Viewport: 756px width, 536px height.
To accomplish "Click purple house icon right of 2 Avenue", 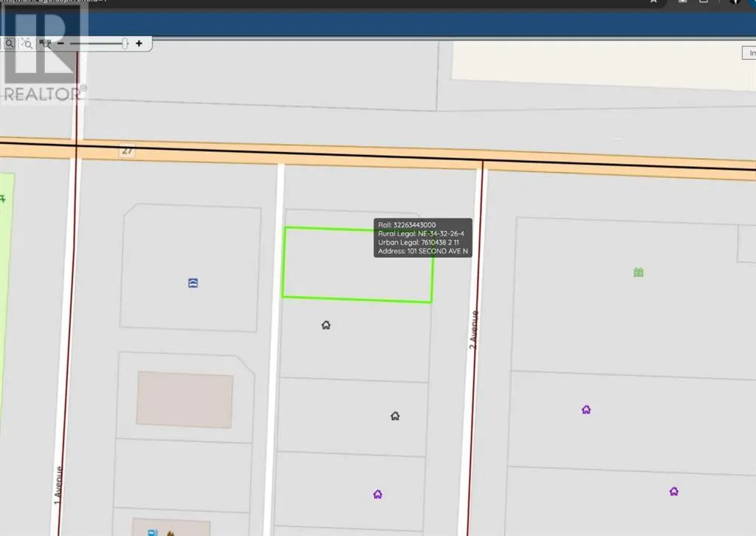I will pos(585,409).
